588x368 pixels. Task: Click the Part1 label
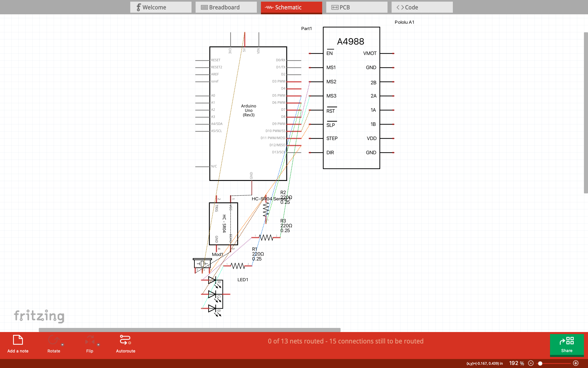click(306, 28)
